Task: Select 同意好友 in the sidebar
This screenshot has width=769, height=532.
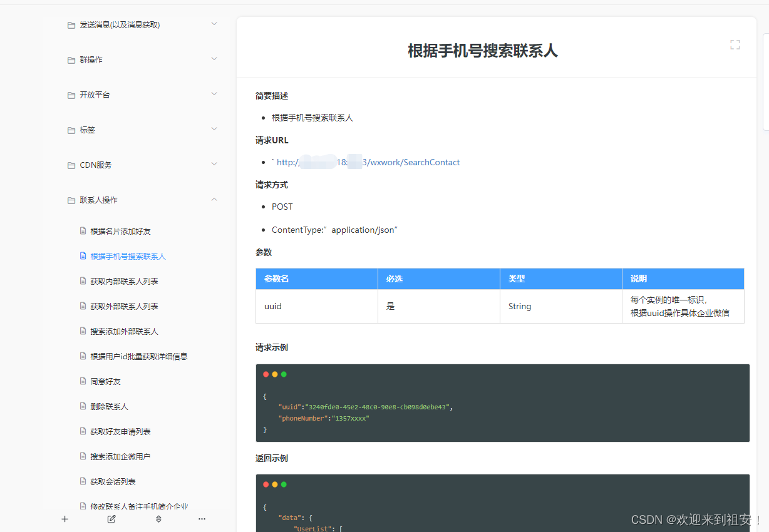Action: coord(104,381)
